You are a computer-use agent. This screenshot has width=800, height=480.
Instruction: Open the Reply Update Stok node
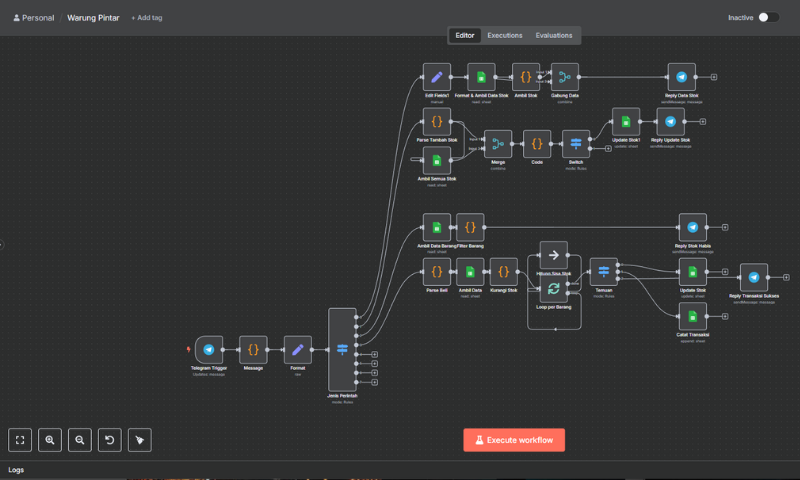670,121
